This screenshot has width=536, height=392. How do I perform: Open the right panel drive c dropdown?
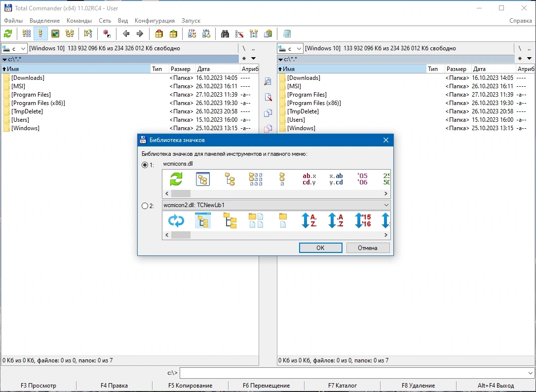[x=290, y=48]
